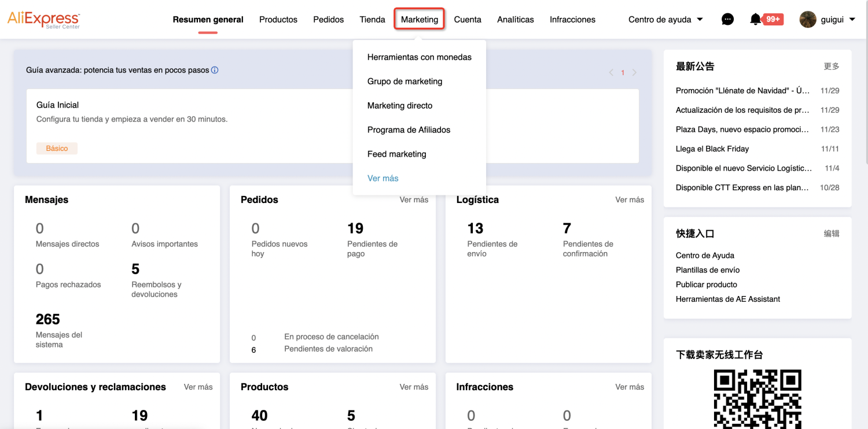Viewport: 868px width, 429px height.
Task: Click the QR code image
Action: click(x=757, y=399)
